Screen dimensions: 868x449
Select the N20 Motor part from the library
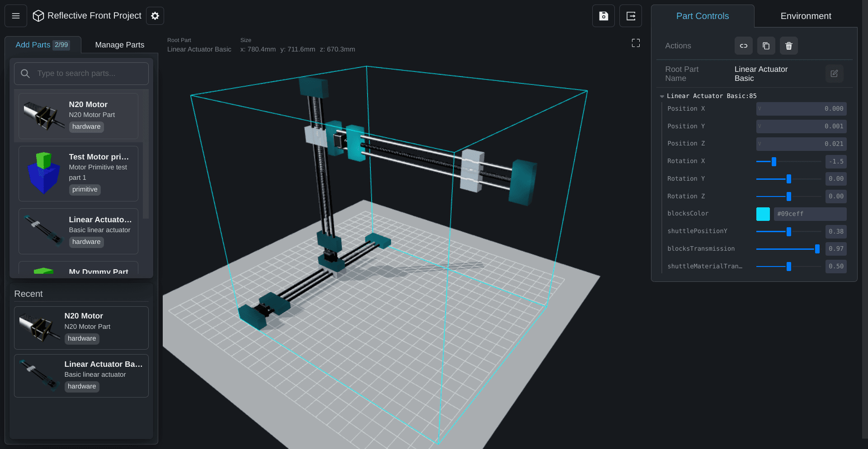[x=78, y=116]
